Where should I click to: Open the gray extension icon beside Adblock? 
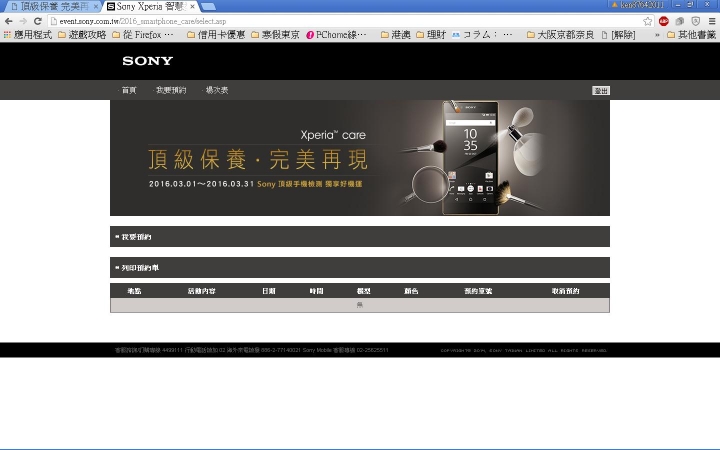pyautogui.click(x=680, y=21)
